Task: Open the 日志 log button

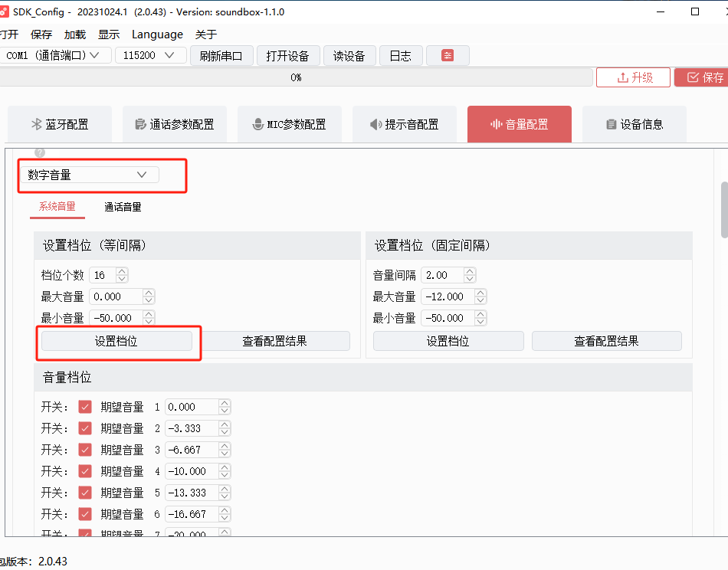Action: pos(401,56)
